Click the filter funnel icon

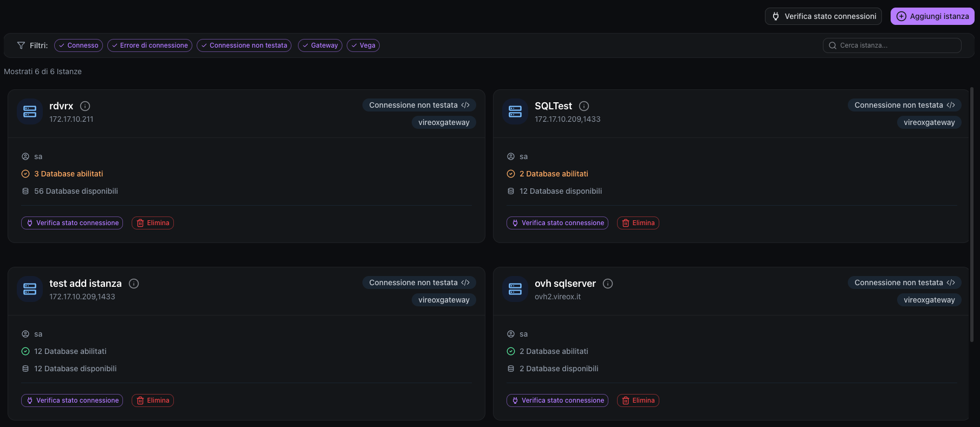pyautogui.click(x=21, y=45)
